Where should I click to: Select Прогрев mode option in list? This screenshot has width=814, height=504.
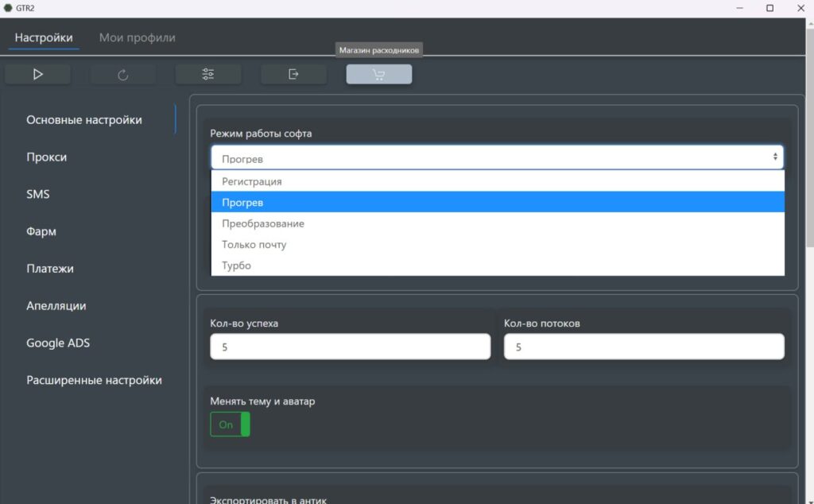(x=498, y=202)
